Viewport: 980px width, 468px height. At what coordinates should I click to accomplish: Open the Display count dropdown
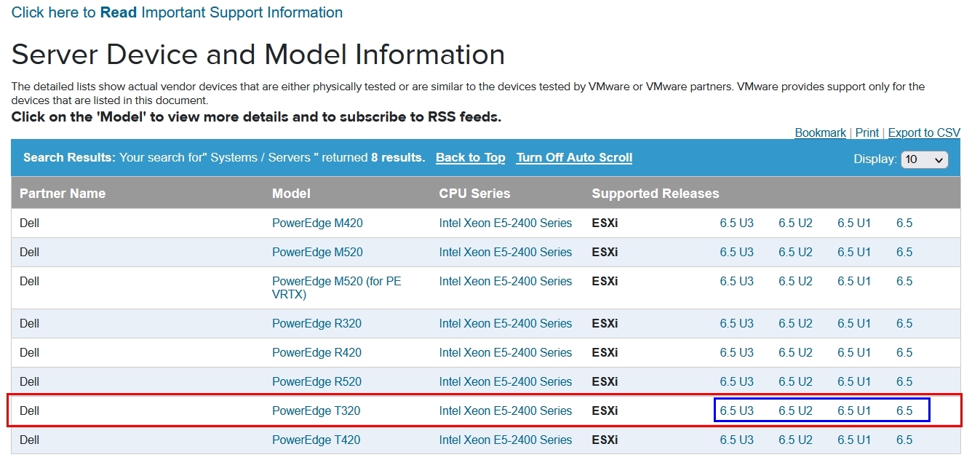tap(924, 159)
